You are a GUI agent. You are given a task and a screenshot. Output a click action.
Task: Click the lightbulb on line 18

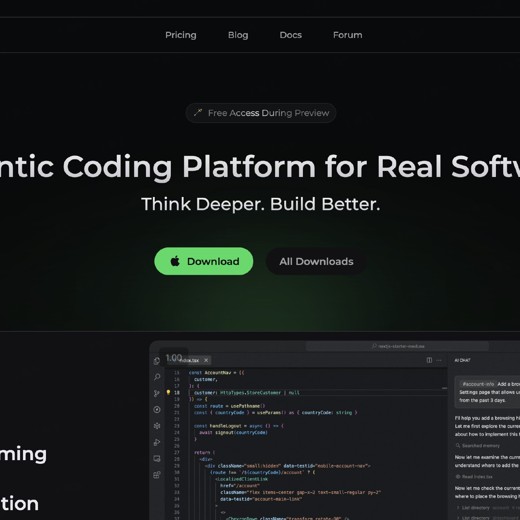[x=168, y=392]
